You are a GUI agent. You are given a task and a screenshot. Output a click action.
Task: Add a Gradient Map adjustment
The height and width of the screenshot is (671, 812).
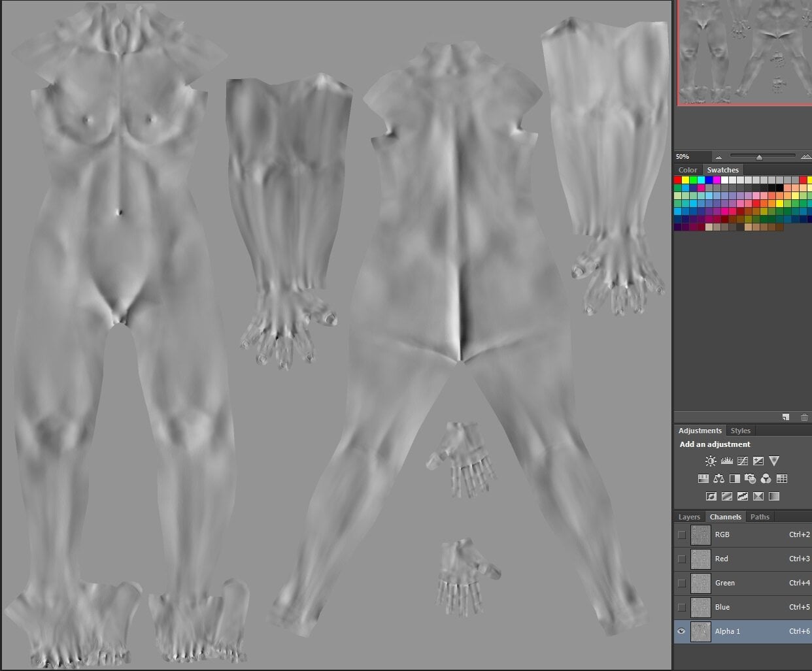pyautogui.click(x=774, y=497)
